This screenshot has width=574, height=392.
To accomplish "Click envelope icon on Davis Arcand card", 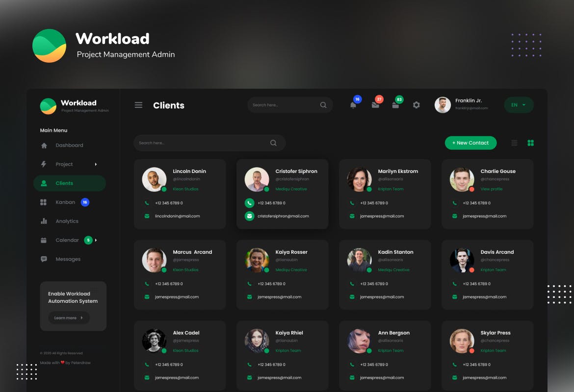I will (x=454, y=297).
